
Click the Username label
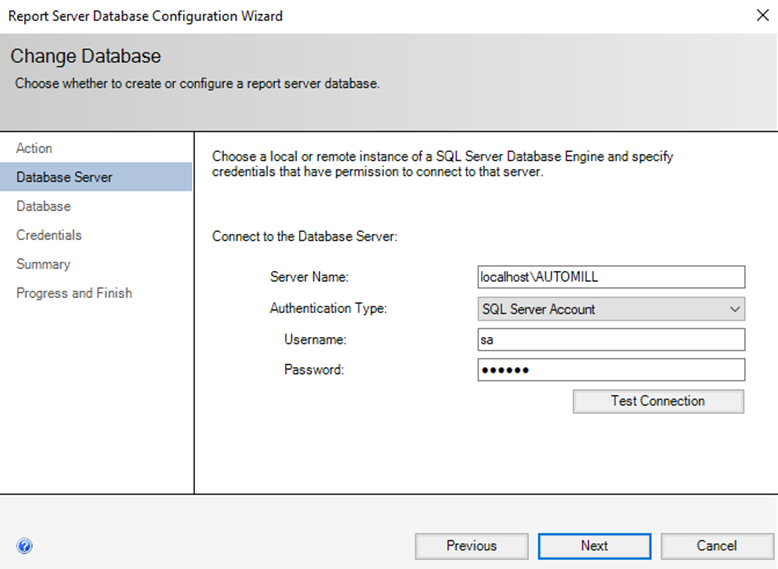point(315,339)
